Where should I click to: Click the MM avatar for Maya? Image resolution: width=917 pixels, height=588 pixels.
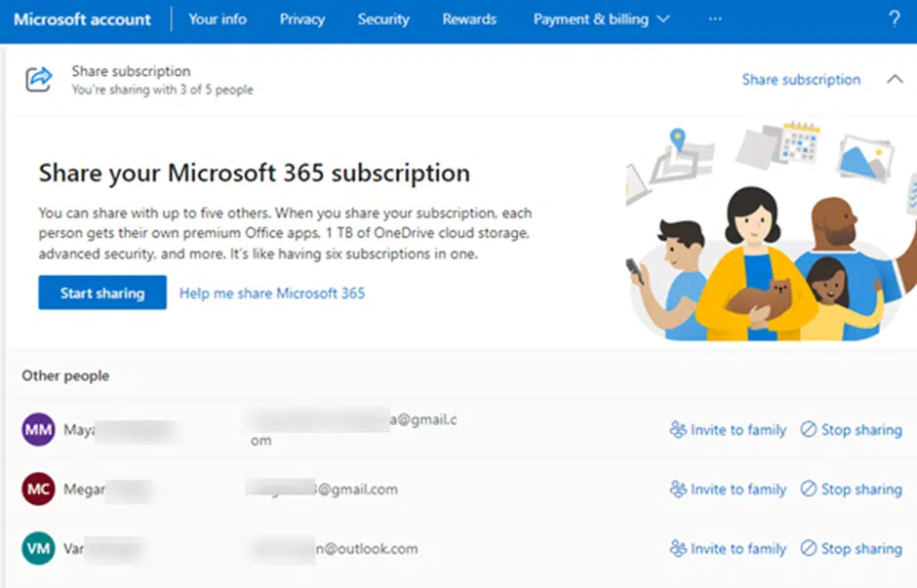(39, 430)
